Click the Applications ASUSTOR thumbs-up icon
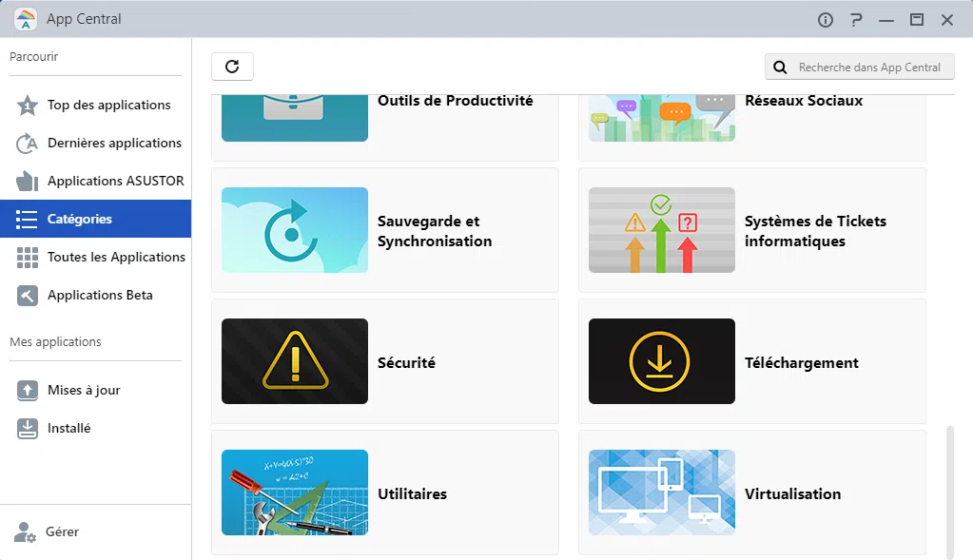 [28, 181]
